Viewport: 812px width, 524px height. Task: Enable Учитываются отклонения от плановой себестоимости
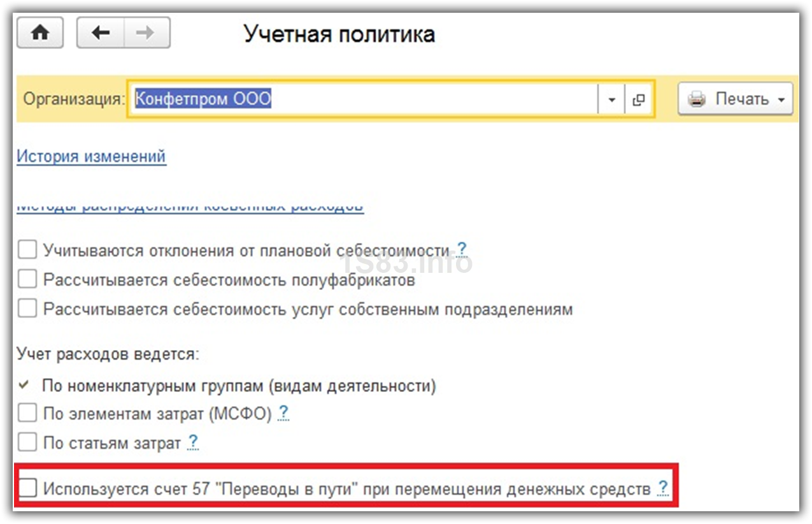click(x=27, y=250)
